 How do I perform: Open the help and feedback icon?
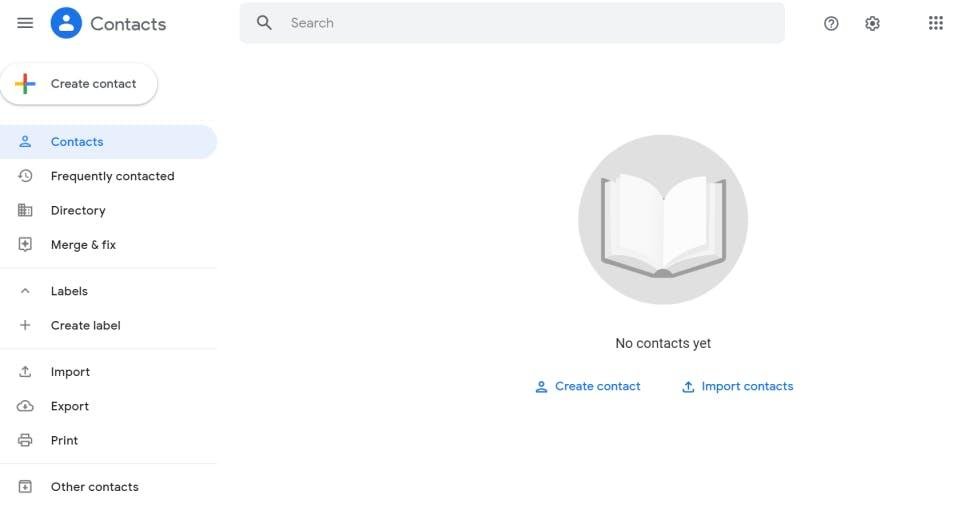click(831, 23)
